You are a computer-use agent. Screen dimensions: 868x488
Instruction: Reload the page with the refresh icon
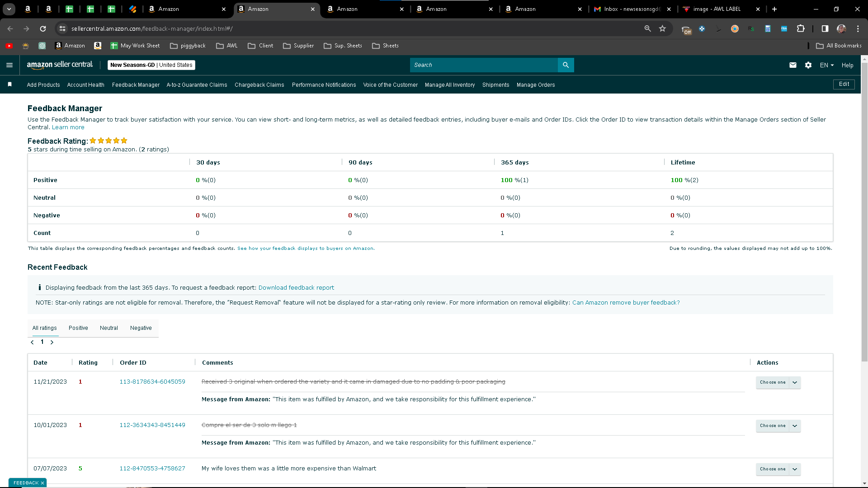click(x=43, y=28)
